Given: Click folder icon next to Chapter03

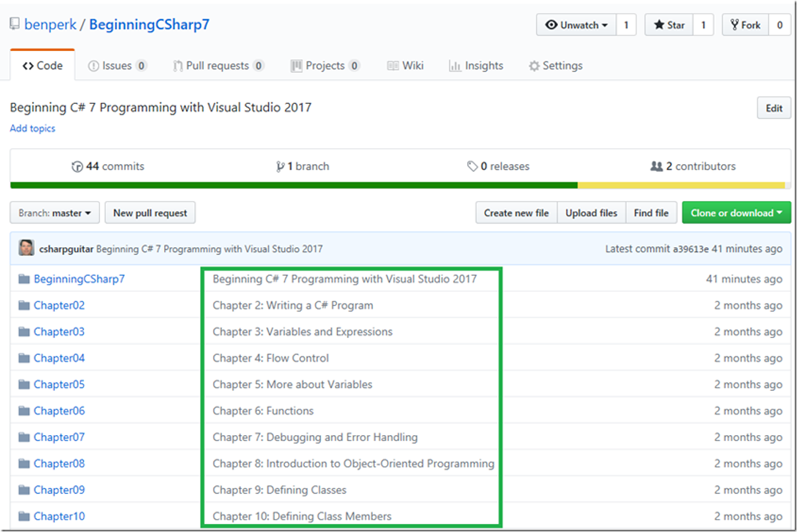Looking at the screenshot, I should tap(24, 332).
